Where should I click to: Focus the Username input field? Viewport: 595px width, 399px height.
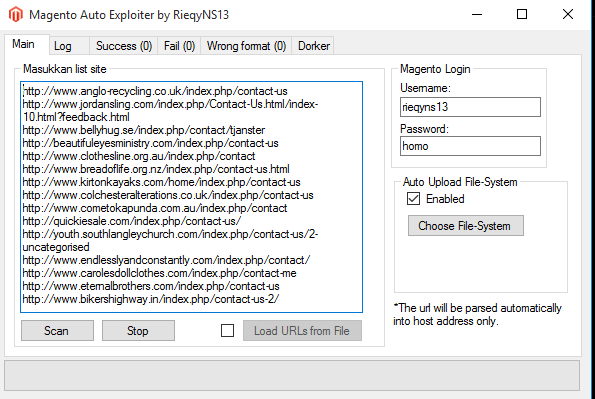click(x=470, y=107)
